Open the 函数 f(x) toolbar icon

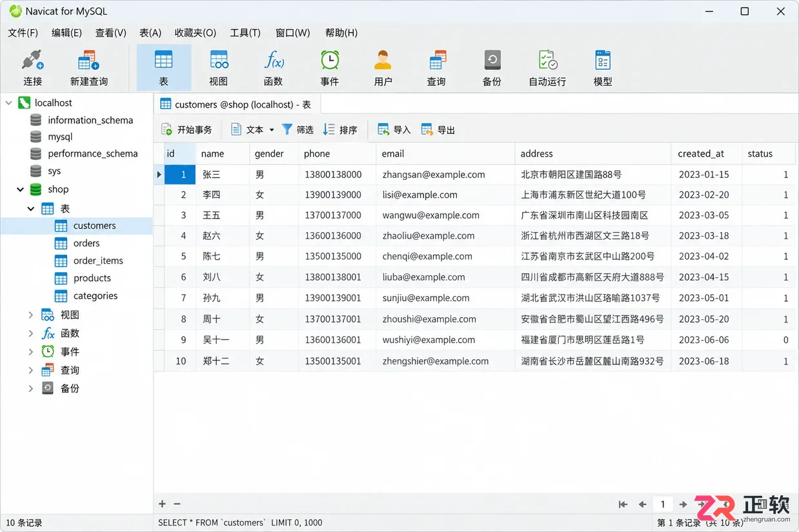coord(274,67)
